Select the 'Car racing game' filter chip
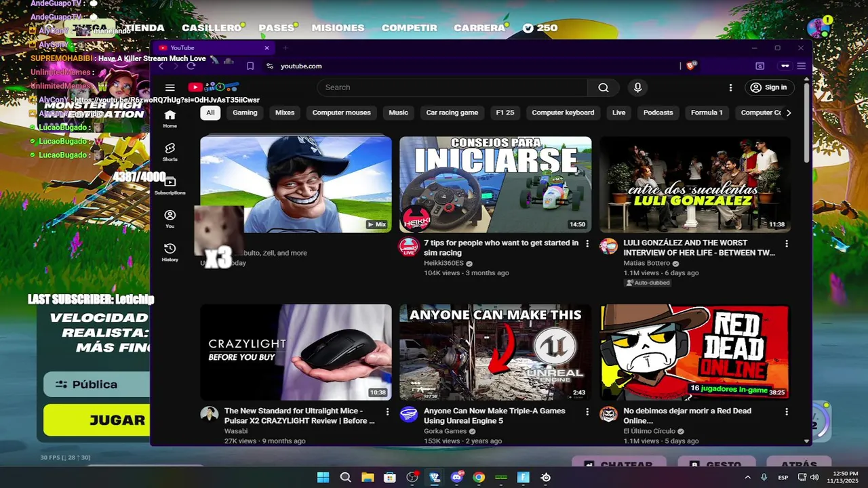The image size is (868, 488). (x=452, y=113)
